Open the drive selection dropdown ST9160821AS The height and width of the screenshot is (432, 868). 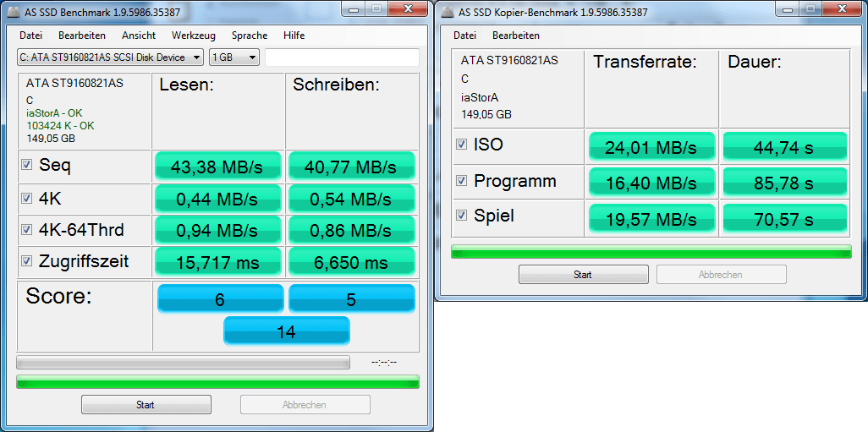110,57
